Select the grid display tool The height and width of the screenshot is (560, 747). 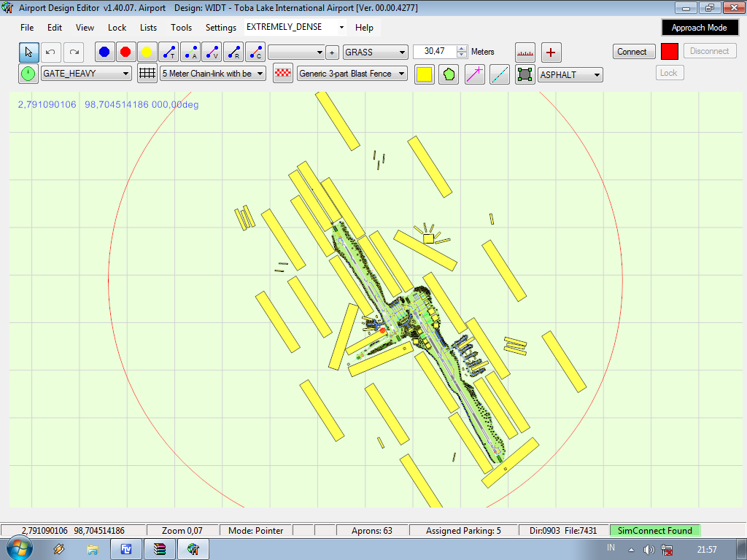[x=146, y=74]
